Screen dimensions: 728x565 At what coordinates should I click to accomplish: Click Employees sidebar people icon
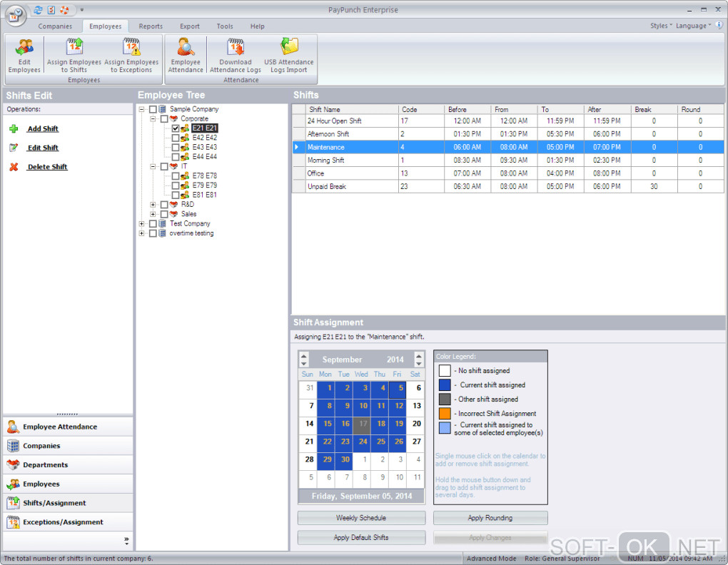[13, 484]
